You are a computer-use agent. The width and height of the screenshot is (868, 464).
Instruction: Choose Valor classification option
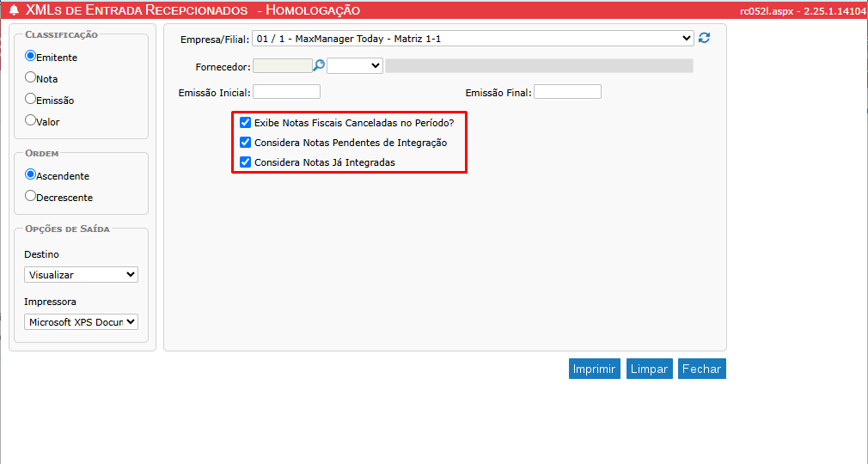point(31,121)
